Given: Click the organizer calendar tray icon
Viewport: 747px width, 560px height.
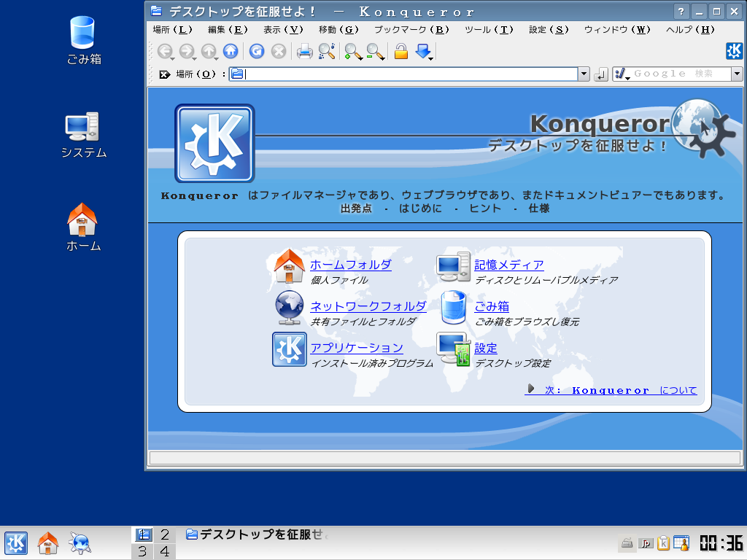Looking at the screenshot, I should (681, 542).
